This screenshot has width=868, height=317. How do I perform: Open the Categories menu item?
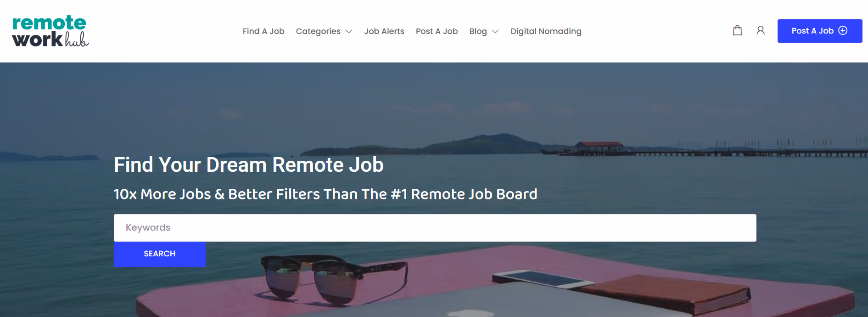point(318,31)
